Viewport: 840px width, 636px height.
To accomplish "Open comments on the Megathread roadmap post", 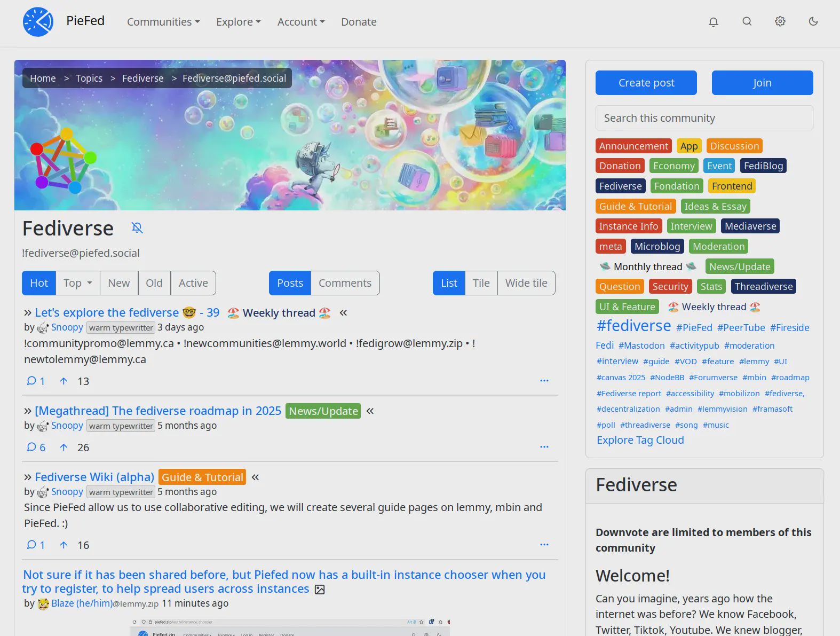I will pyautogui.click(x=36, y=447).
